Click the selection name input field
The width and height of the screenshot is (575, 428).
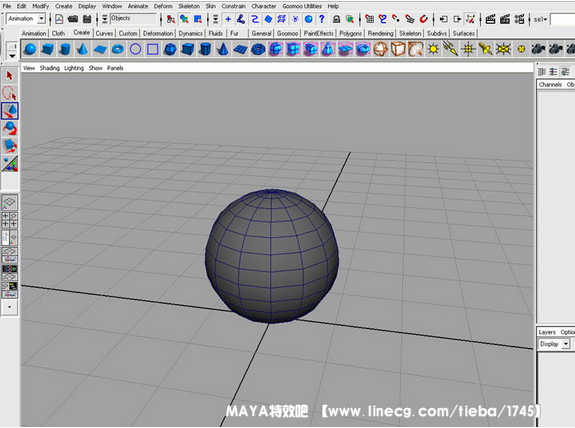coord(563,19)
